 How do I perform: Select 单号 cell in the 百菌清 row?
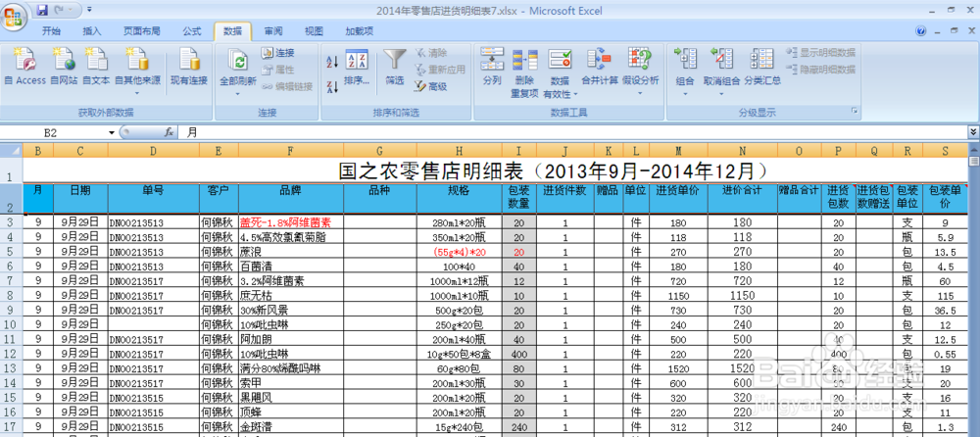tap(153, 267)
